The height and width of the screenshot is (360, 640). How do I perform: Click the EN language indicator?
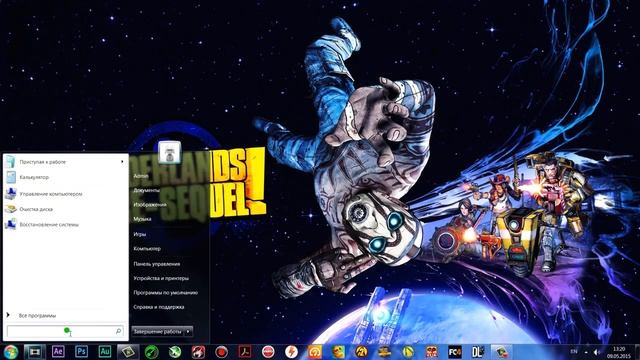[574, 351]
